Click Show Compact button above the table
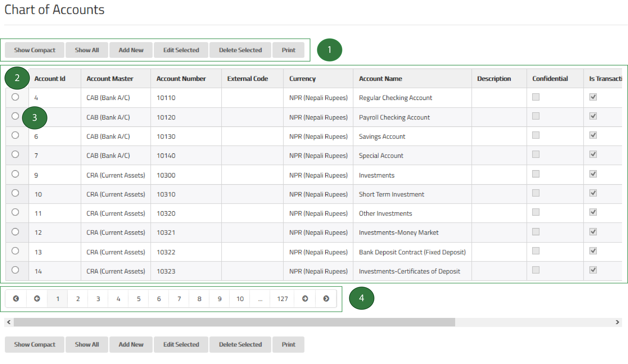The image size is (628, 364). tap(35, 50)
